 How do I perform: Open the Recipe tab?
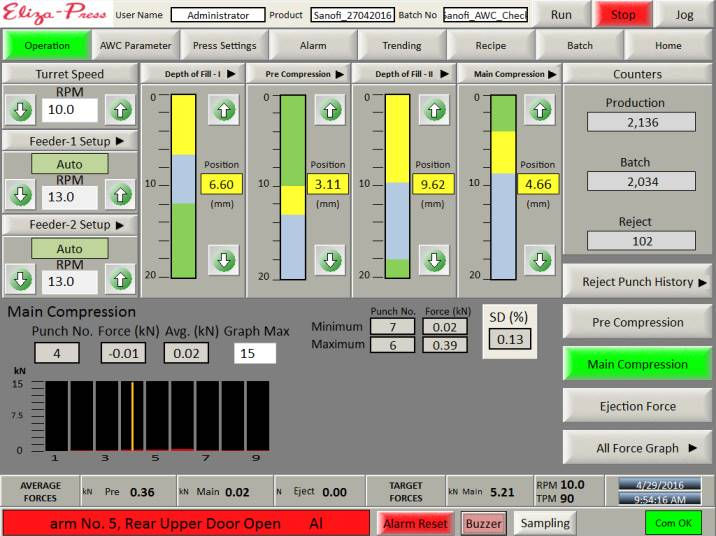pyautogui.click(x=490, y=45)
